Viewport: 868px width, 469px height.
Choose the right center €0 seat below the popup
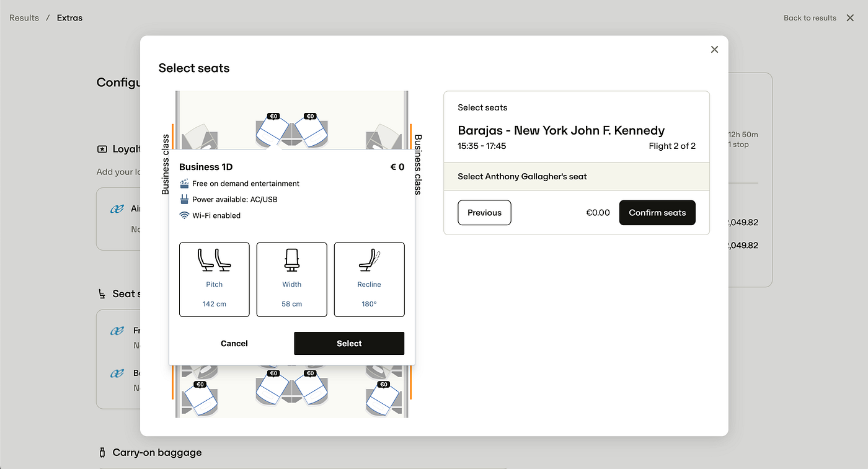(x=311, y=388)
